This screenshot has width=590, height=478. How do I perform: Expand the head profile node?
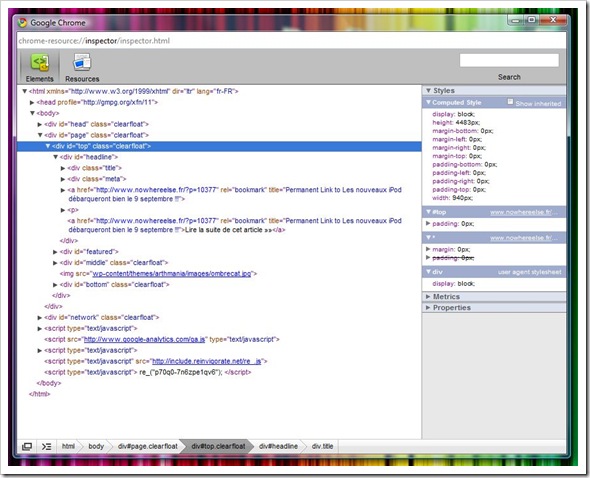(32, 102)
